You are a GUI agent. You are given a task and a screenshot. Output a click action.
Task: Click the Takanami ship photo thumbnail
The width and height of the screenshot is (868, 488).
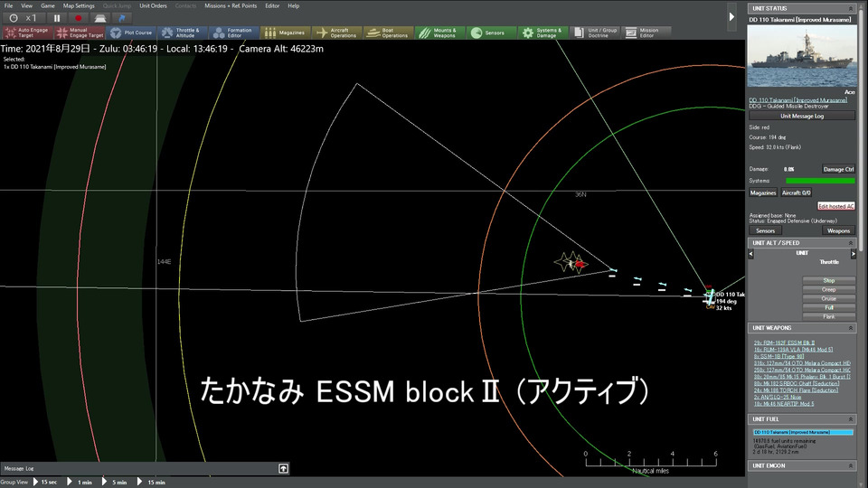tap(802, 56)
